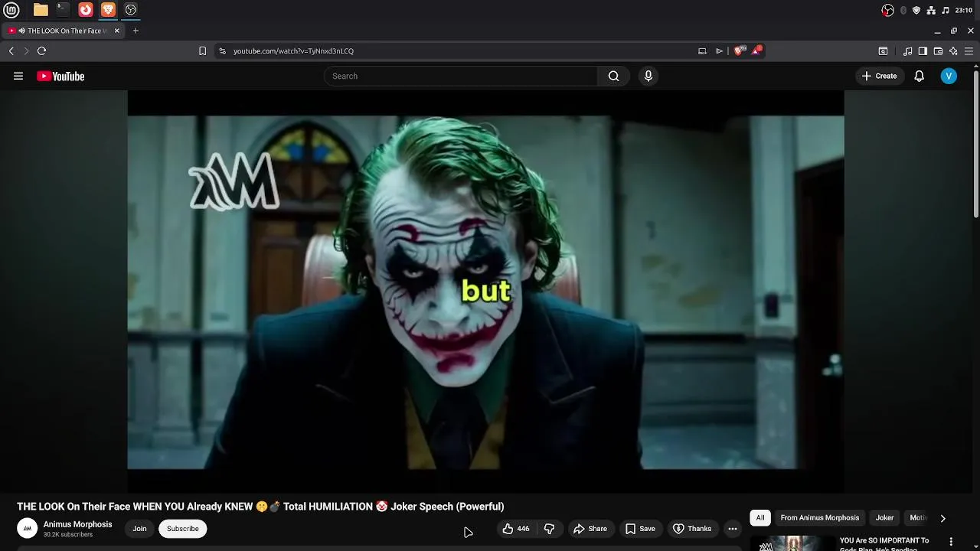This screenshot has height=551, width=980.
Task: Dislike this video
Action: pyautogui.click(x=549, y=529)
